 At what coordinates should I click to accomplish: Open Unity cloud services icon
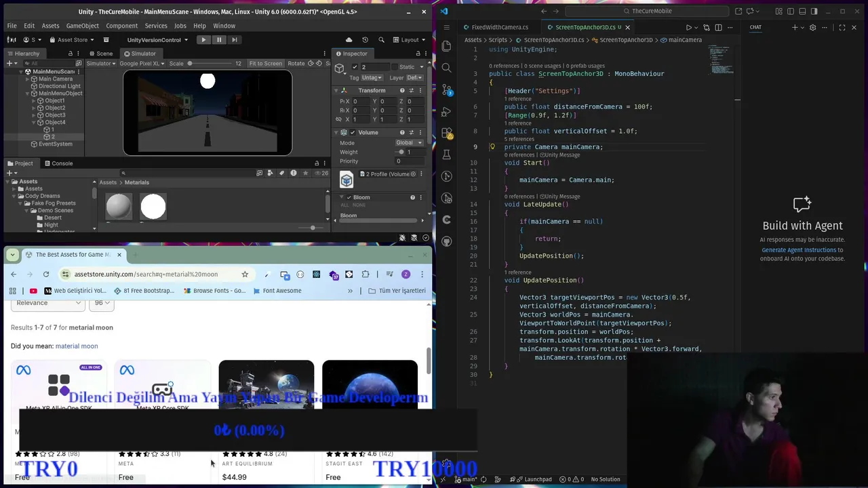349,40
